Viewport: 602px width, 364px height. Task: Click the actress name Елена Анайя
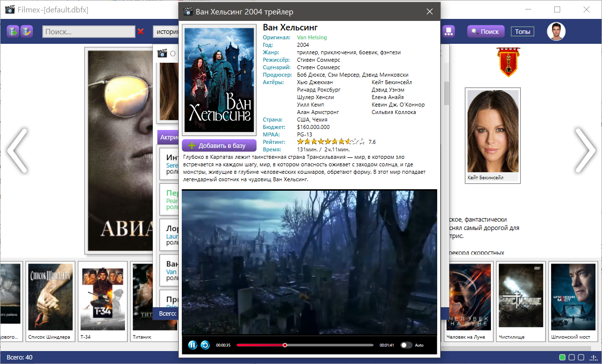(x=388, y=97)
